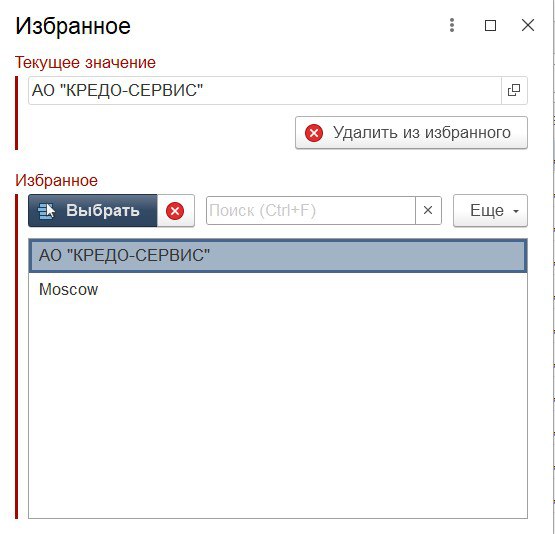Viewport: 555px width, 534px height.
Task: Click the cursor-list icon on Выбрать button
Action: (x=46, y=211)
